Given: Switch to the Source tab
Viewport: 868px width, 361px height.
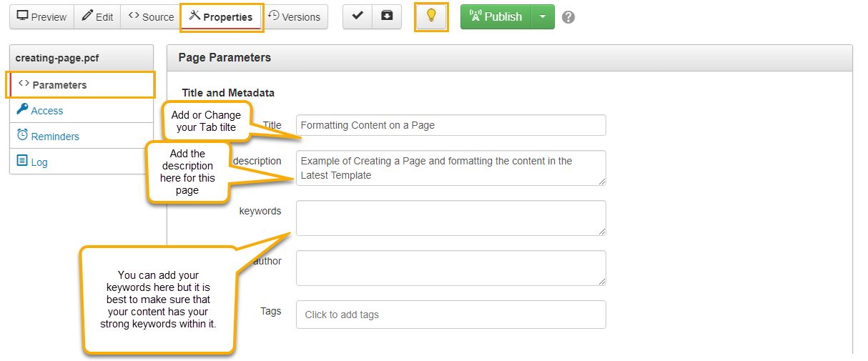Looking at the screenshot, I should pyautogui.click(x=151, y=17).
